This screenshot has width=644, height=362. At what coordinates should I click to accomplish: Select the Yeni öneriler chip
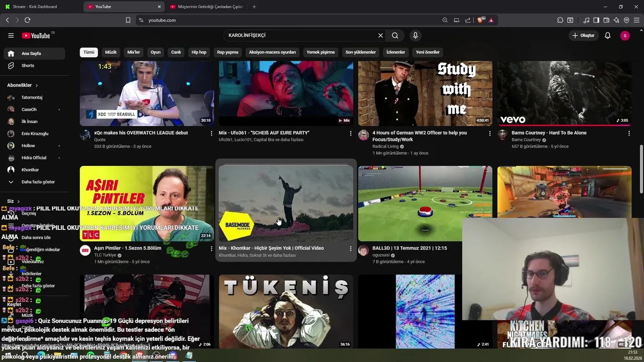pos(428,52)
